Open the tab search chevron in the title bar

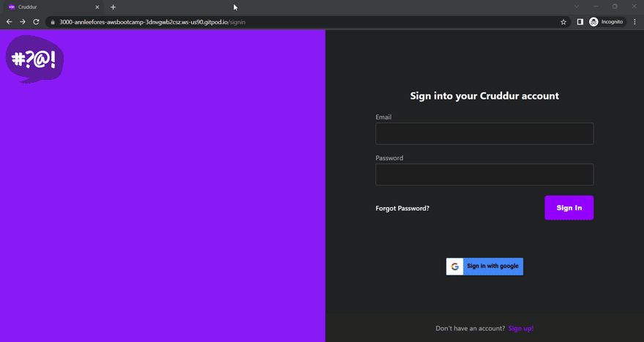pos(577,7)
